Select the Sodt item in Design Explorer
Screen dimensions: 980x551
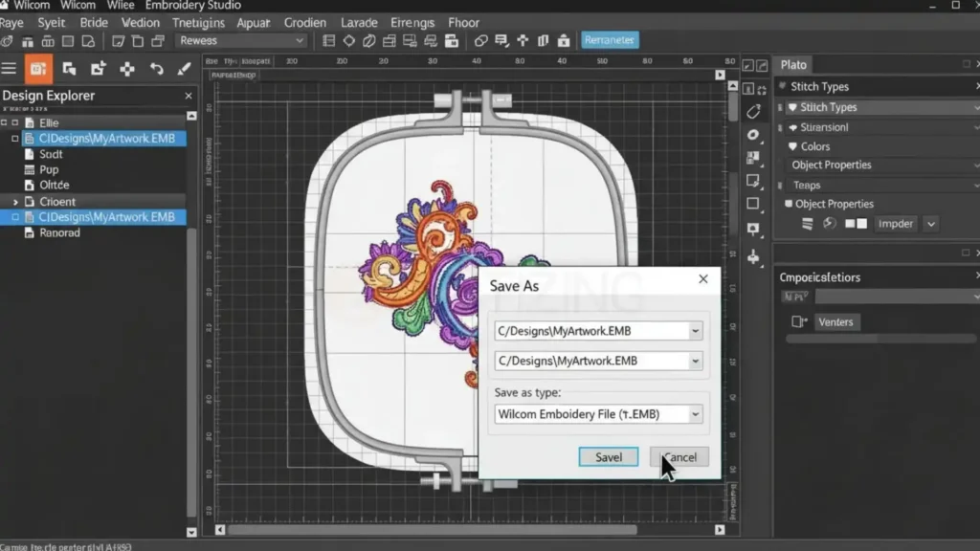[x=51, y=154]
